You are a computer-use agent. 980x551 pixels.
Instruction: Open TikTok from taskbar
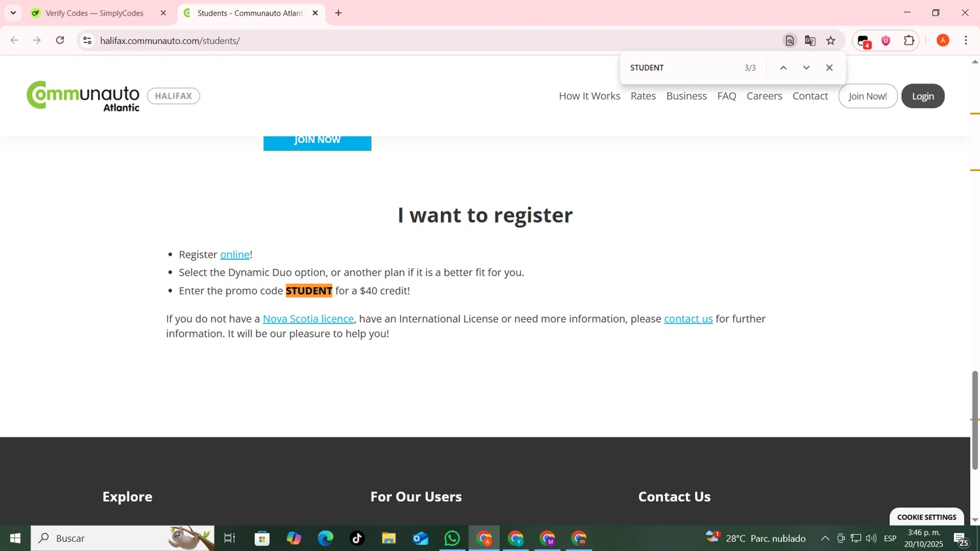coord(357,539)
